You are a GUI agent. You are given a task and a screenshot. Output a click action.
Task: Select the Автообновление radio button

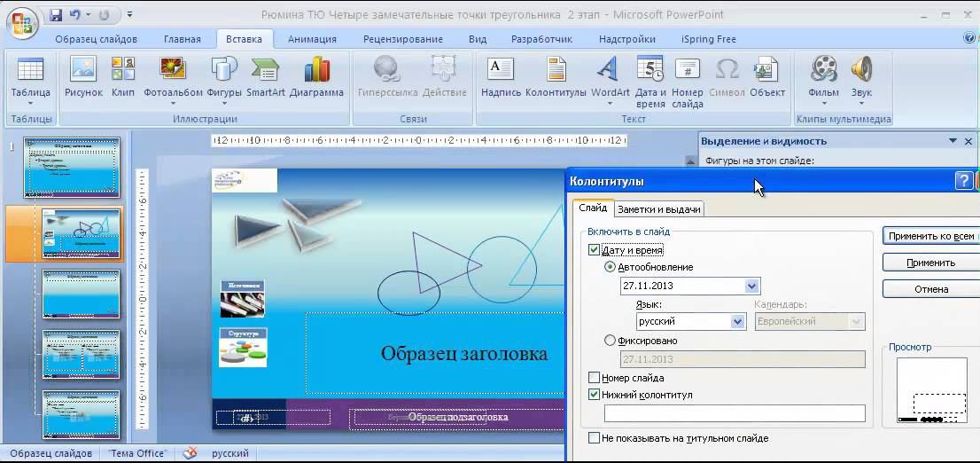(x=611, y=267)
